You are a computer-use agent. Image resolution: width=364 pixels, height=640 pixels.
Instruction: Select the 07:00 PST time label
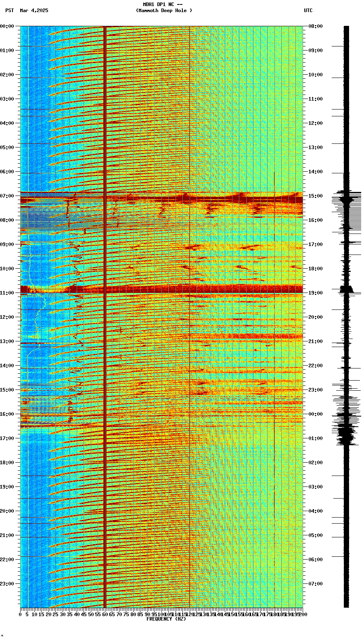point(7,196)
